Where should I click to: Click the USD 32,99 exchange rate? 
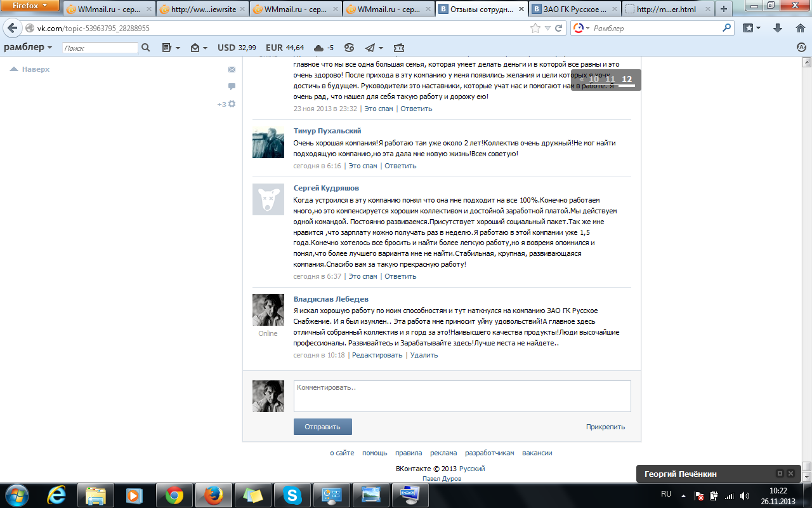tap(237, 48)
